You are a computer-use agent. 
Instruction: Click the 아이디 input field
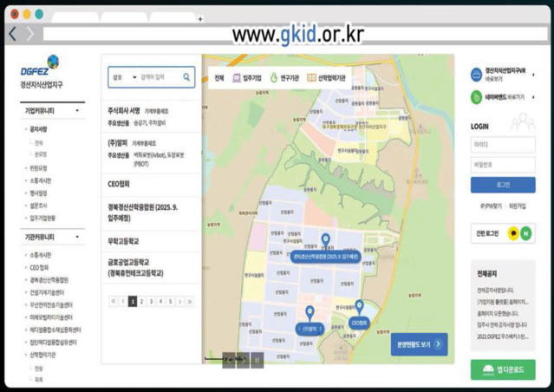coord(502,144)
